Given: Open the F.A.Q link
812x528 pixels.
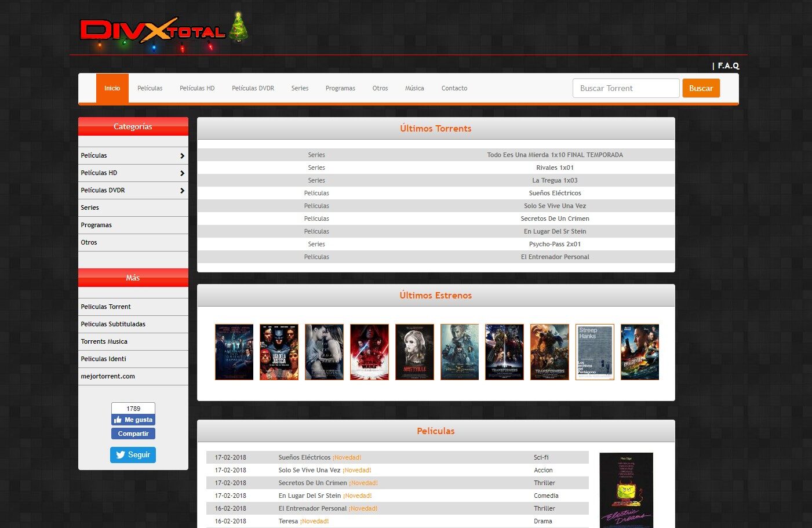Looking at the screenshot, I should point(728,65).
